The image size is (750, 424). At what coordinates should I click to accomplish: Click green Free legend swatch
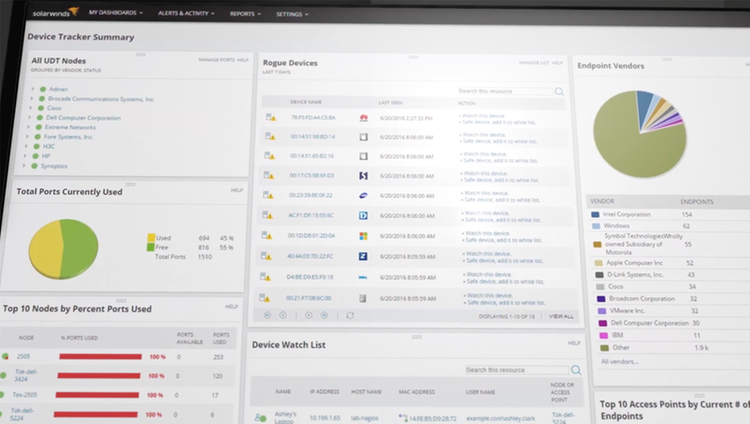tap(150, 247)
